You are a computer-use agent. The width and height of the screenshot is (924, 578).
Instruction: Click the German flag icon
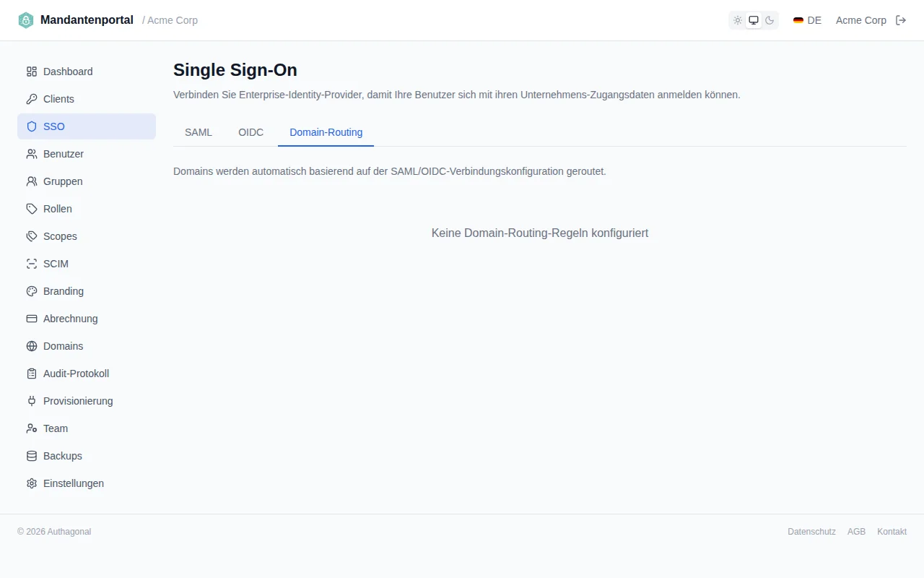tap(798, 20)
